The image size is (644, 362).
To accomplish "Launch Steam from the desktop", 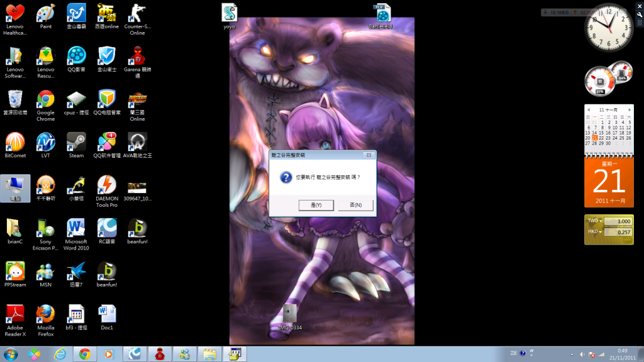I will pos(76,145).
